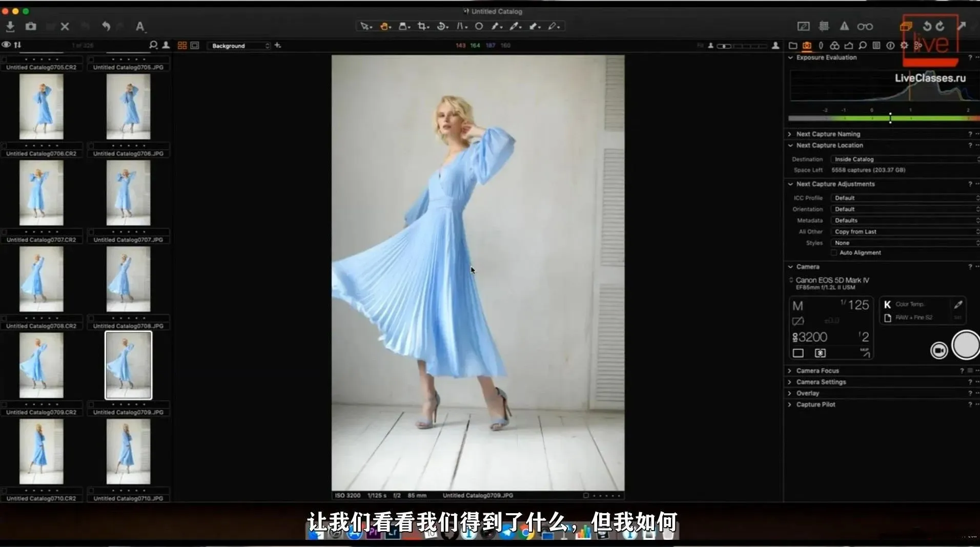Open the browser sort arrows menu
The image size is (980, 547).
(18, 45)
